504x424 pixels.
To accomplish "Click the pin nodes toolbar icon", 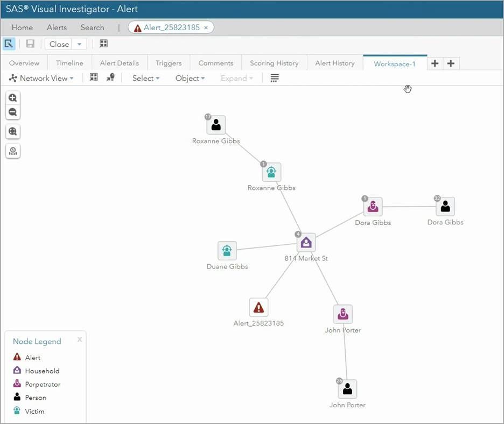I will (x=110, y=77).
